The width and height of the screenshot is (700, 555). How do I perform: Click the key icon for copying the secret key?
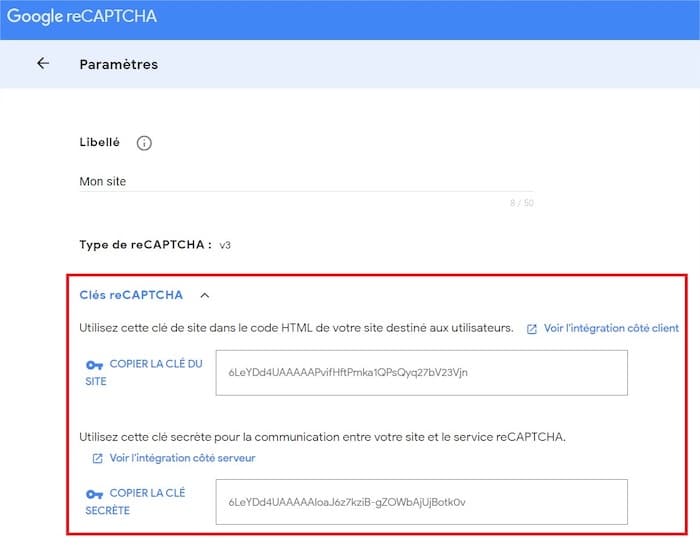[x=95, y=494]
